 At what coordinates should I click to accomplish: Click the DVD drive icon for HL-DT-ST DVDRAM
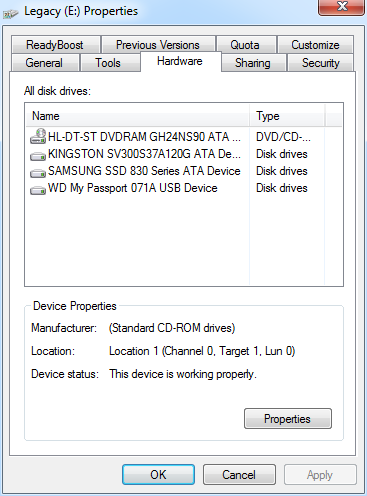click(x=38, y=137)
